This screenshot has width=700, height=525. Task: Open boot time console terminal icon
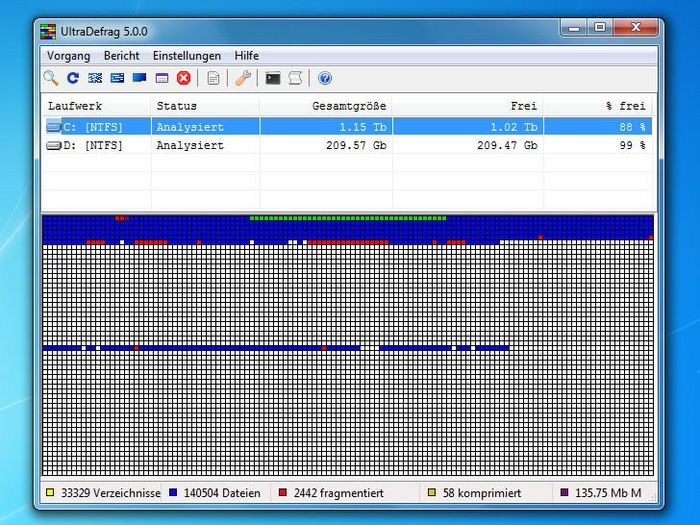pyautogui.click(x=273, y=78)
